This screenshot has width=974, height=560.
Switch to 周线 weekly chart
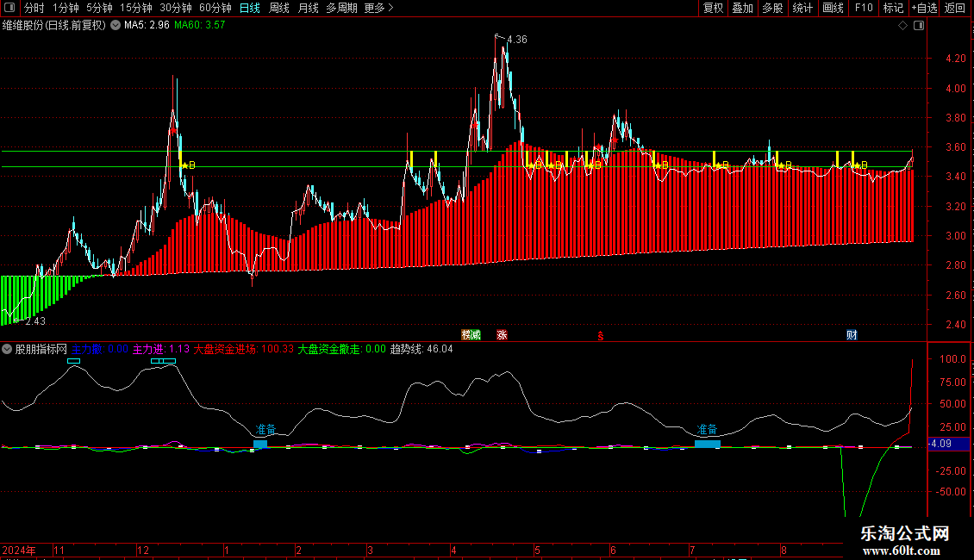279,8
